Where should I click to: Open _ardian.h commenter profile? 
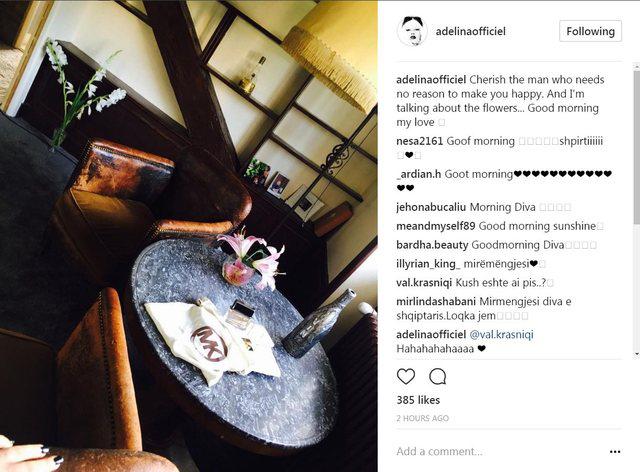418,174
